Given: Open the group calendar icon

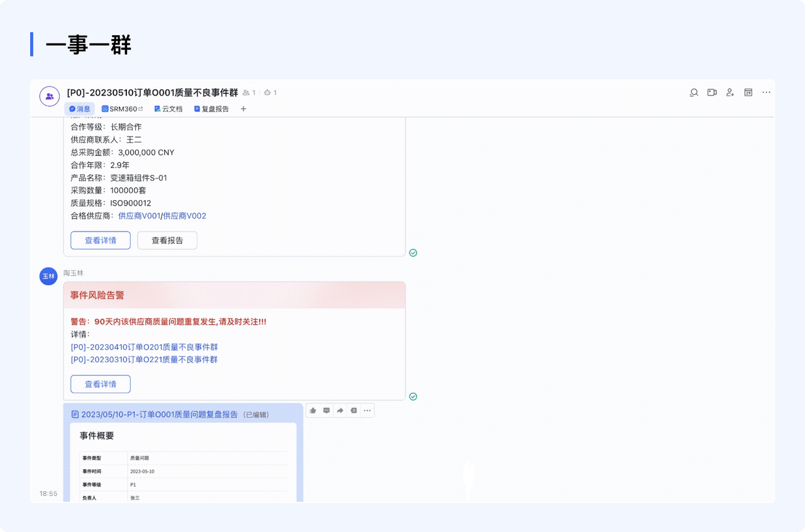Looking at the screenshot, I should (748, 92).
